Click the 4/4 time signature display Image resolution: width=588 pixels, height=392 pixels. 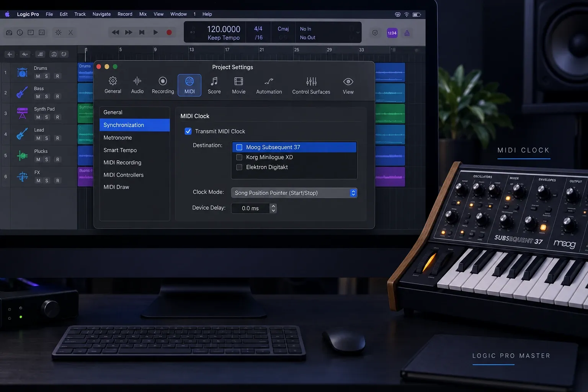point(258,29)
